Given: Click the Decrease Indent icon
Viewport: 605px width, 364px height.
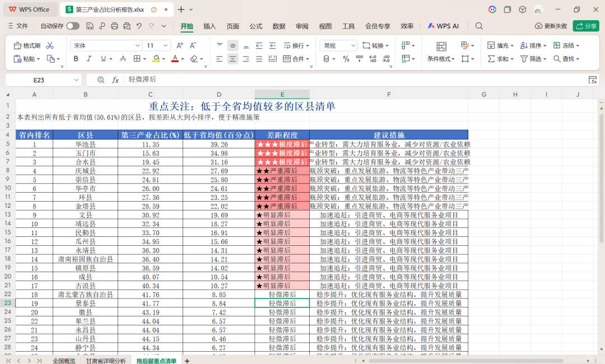Looking at the screenshot, I should coord(259,45).
